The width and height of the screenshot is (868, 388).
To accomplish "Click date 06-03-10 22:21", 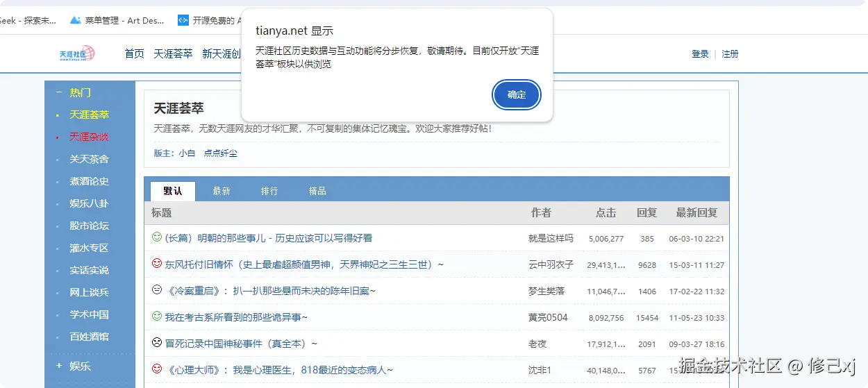I will (696, 238).
